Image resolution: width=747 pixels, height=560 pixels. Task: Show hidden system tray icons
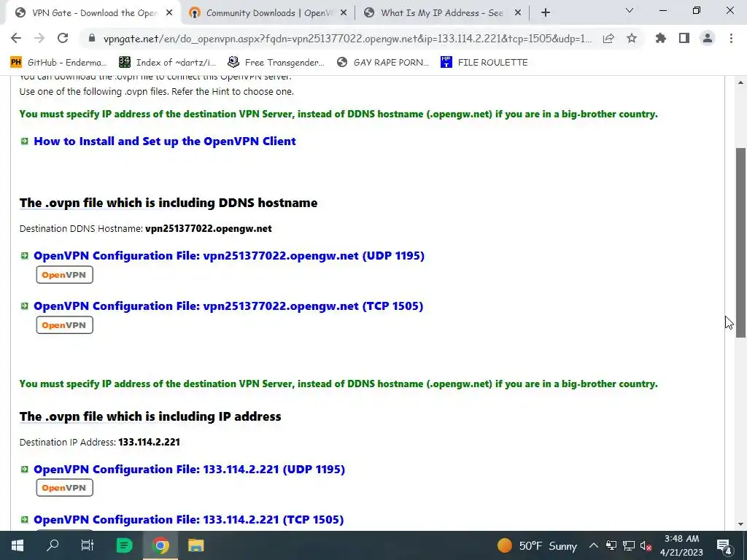coord(594,545)
